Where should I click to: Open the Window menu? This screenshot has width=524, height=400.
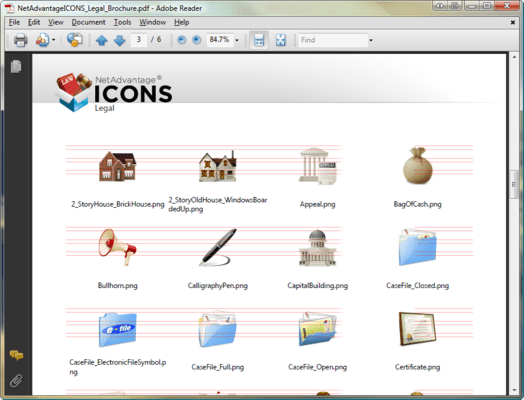coord(152,22)
